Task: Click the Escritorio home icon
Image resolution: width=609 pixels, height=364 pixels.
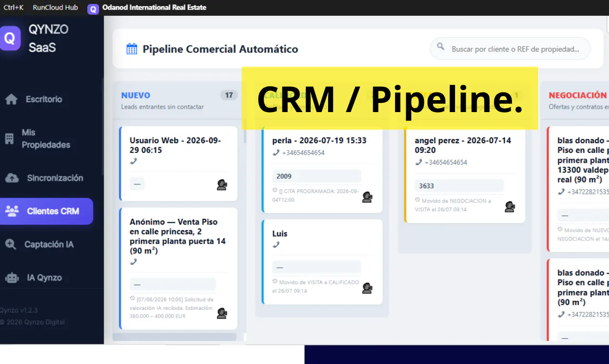Action: [x=12, y=100]
